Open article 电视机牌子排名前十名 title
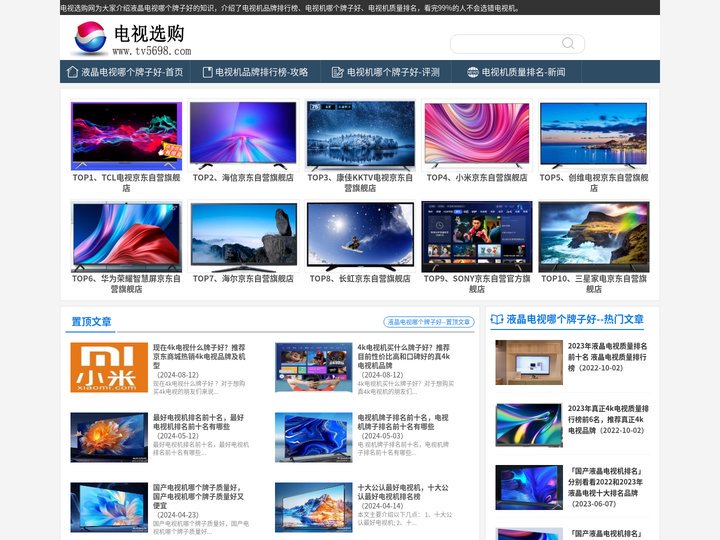720x540 pixels. [403, 422]
